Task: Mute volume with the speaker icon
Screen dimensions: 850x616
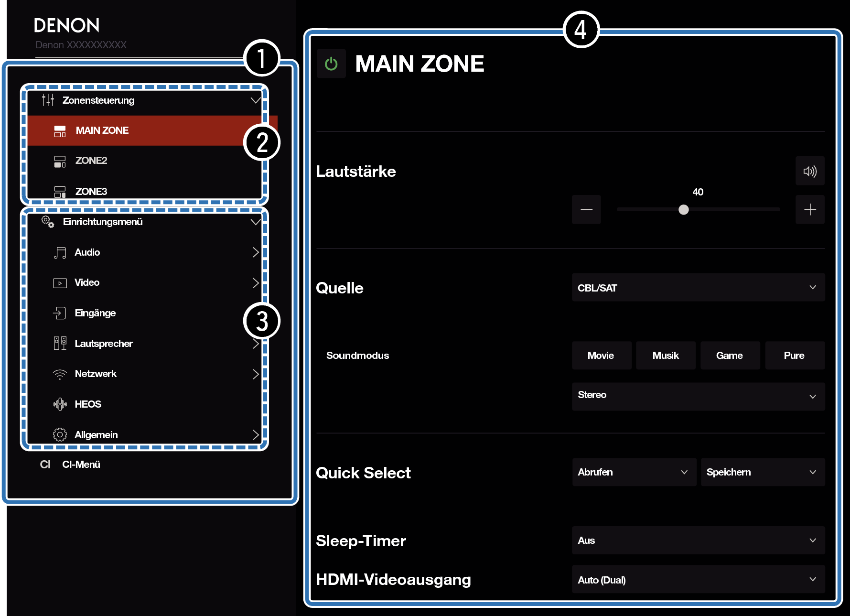Action: coord(809,171)
